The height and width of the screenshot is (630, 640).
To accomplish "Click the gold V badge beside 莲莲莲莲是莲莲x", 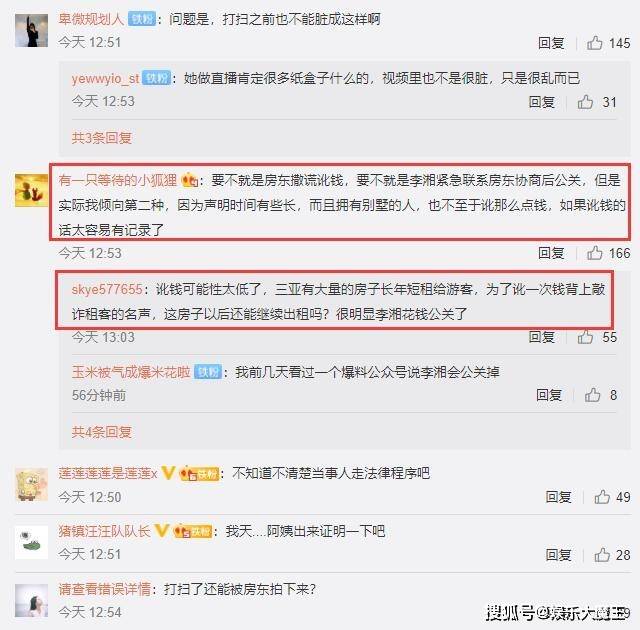I will point(168,473).
